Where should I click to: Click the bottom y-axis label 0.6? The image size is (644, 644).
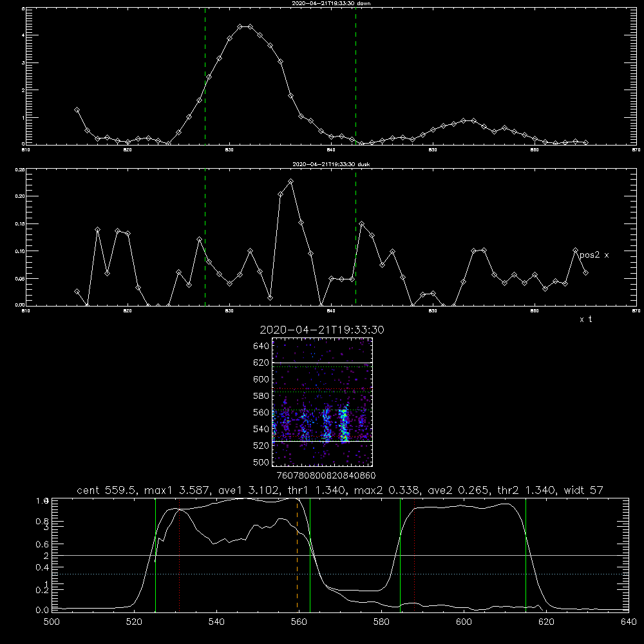click(x=43, y=544)
